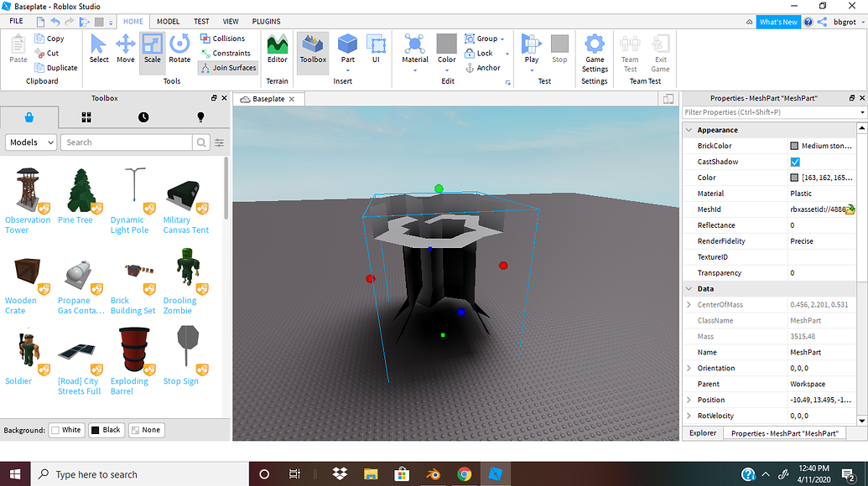Expand the CenterOfMass property

pyautogui.click(x=689, y=305)
